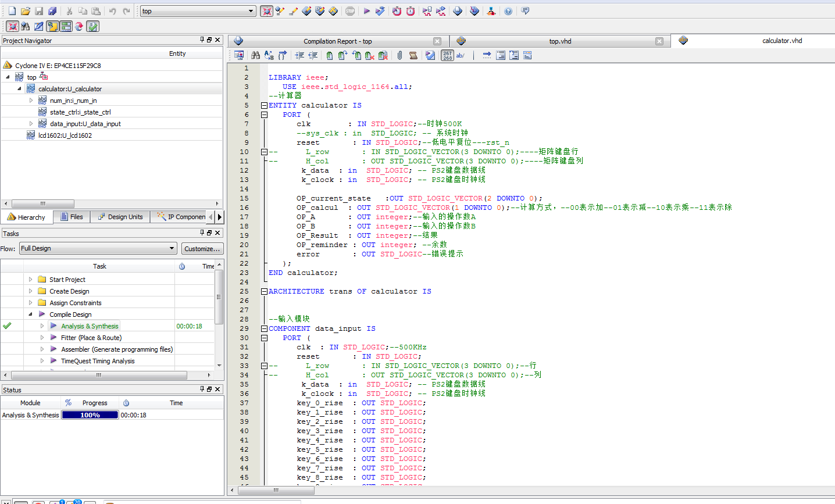Click the Stop Processing icon
The image size is (835, 504).
350,11
